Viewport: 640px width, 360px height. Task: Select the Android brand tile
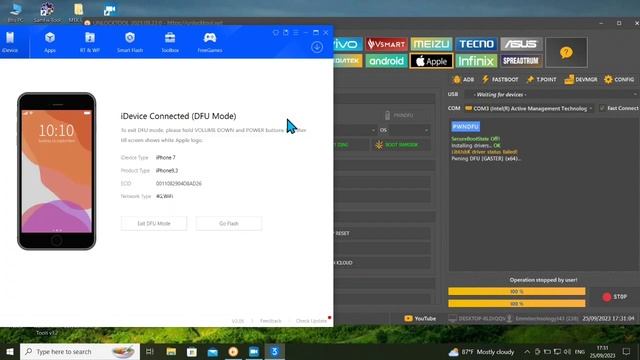(x=386, y=61)
